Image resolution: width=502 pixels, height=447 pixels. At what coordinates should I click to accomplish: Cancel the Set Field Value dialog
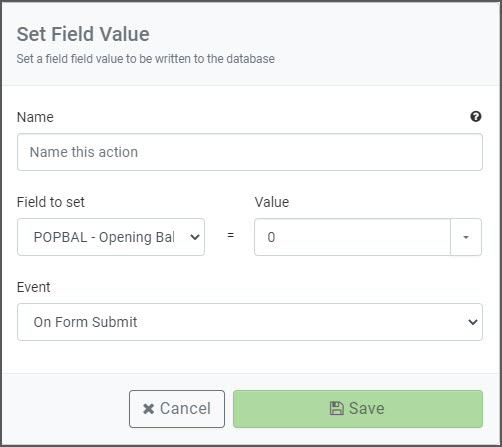(177, 409)
